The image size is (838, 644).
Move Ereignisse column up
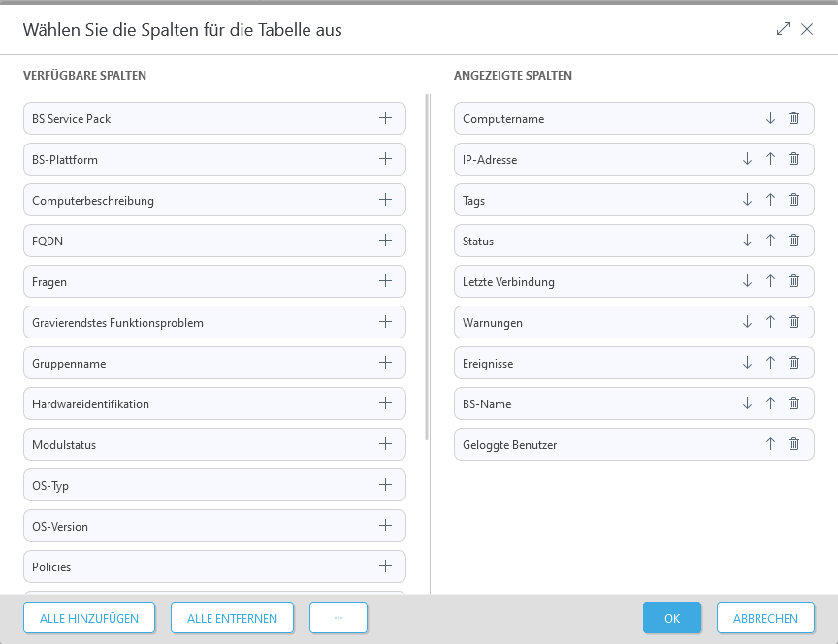tap(770, 363)
